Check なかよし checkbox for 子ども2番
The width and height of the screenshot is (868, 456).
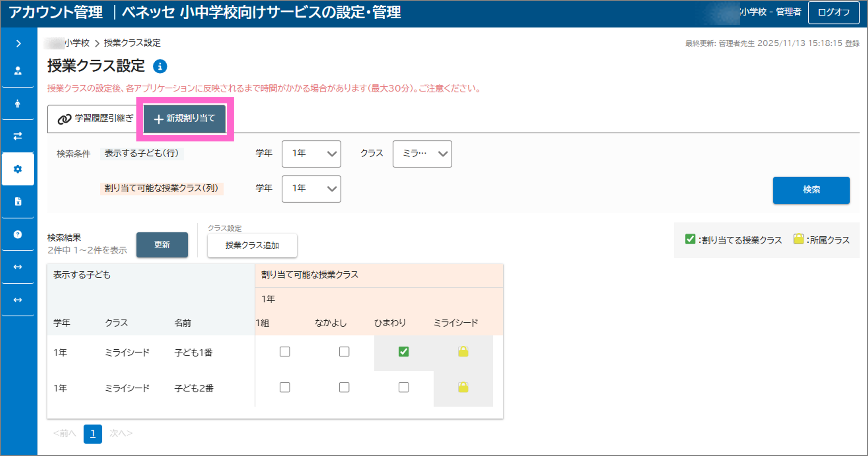click(344, 387)
